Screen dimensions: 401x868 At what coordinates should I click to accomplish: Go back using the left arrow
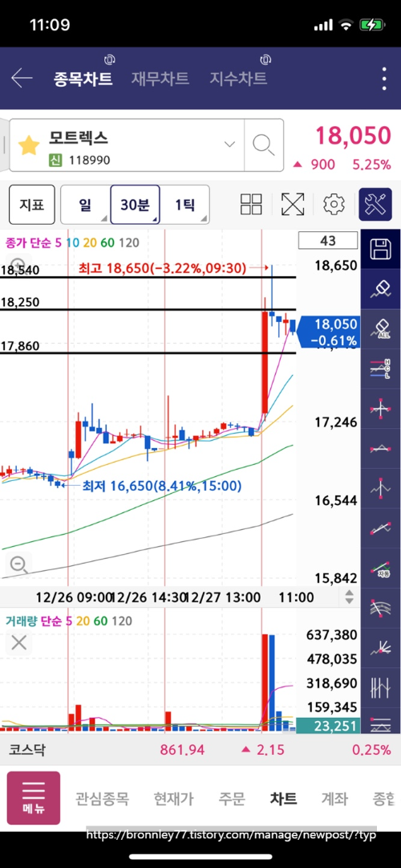[x=22, y=78]
